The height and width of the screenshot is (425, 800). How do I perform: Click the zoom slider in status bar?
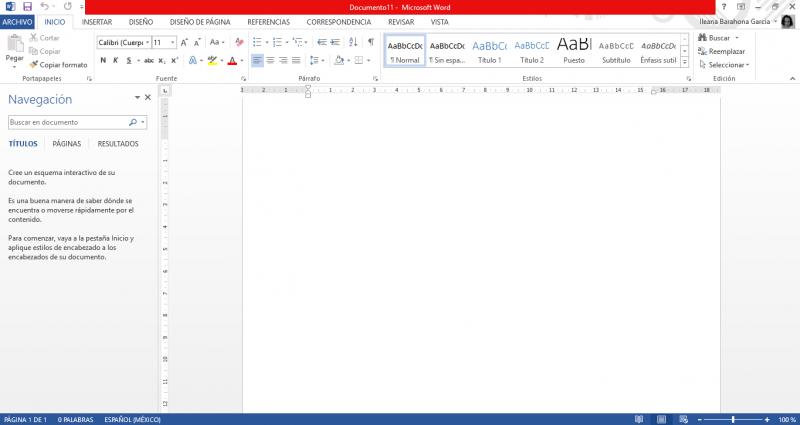(733, 419)
